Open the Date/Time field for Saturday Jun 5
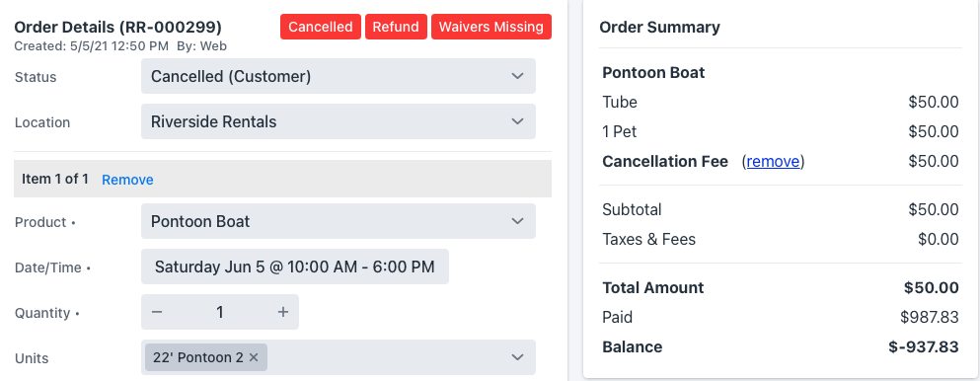This screenshot has width=980, height=381. click(x=295, y=267)
